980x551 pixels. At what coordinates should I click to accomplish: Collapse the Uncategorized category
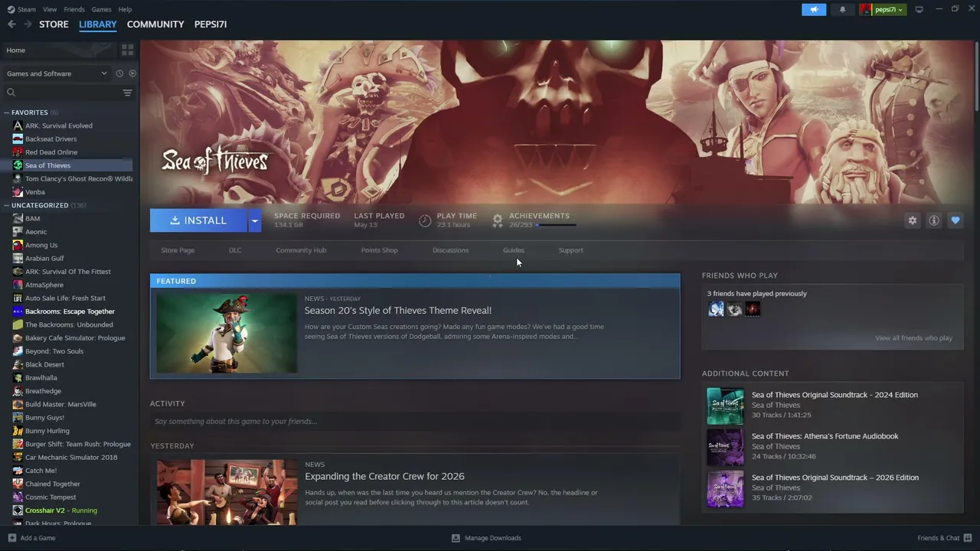6,205
